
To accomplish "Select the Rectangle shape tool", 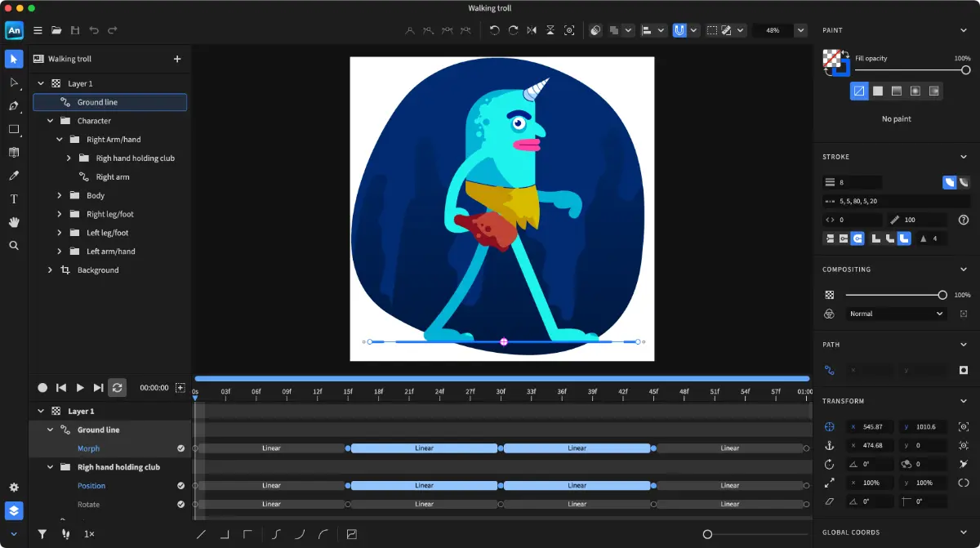I will tap(14, 129).
